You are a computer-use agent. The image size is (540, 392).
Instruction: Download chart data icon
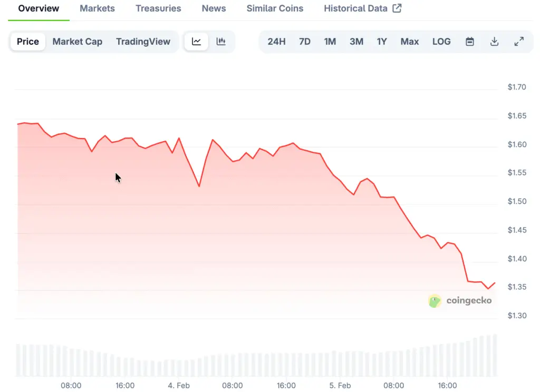(x=494, y=42)
